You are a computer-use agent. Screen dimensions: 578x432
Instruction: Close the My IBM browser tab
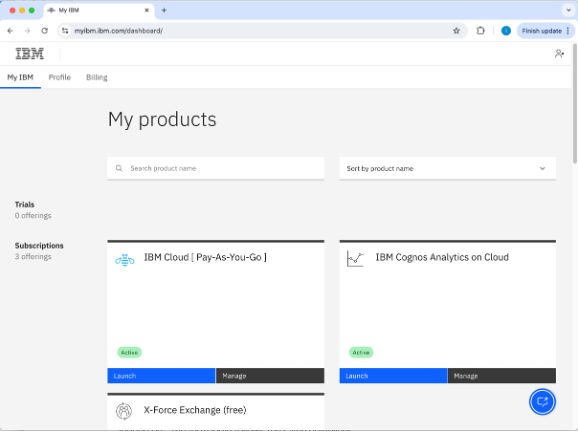[147, 10]
